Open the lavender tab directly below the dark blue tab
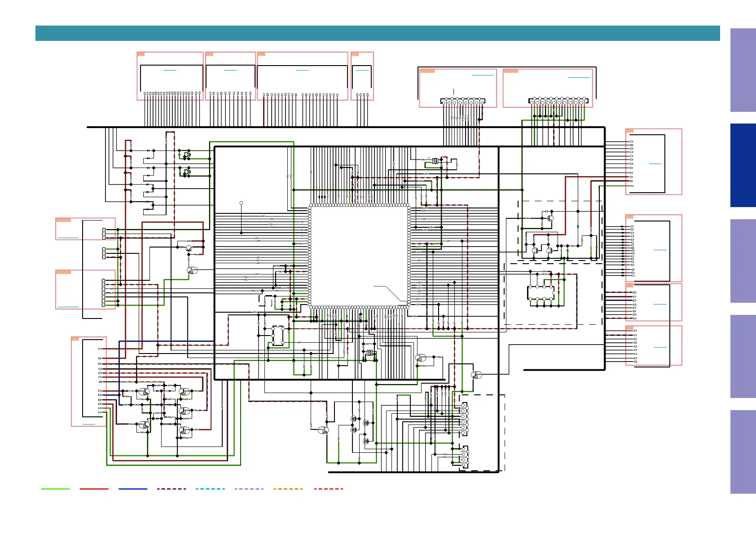The image size is (756, 535). [x=743, y=261]
